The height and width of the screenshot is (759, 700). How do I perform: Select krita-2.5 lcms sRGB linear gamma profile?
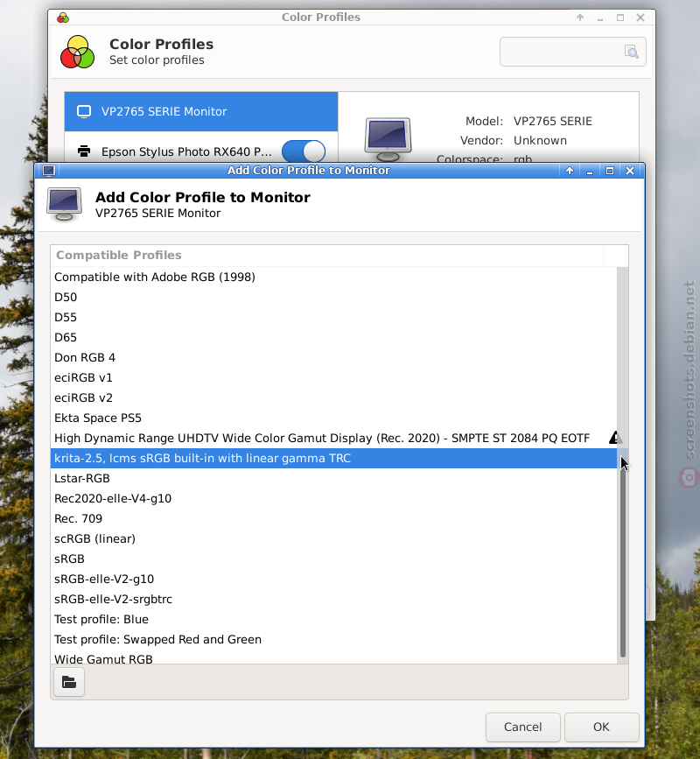tap(333, 459)
